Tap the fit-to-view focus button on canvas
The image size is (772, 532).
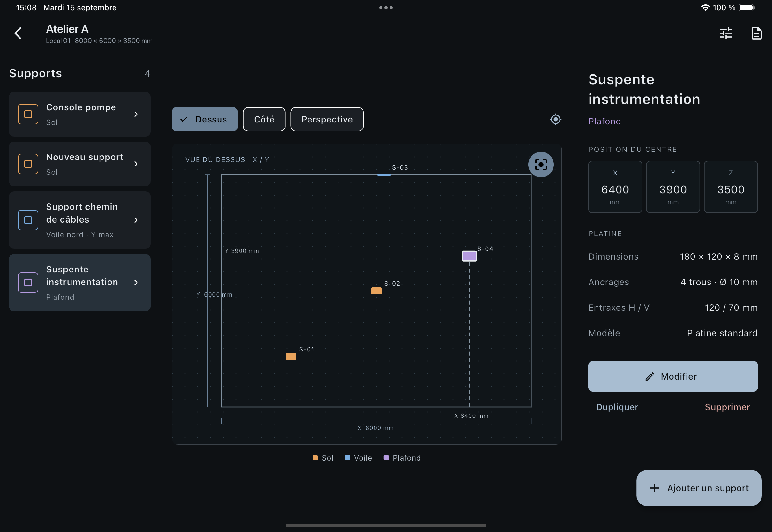pos(541,165)
